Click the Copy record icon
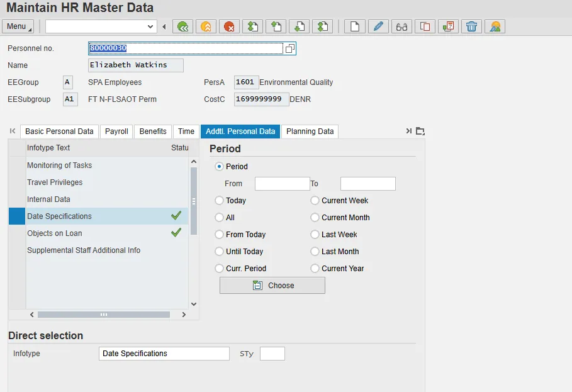572x392 pixels. (425, 26)
